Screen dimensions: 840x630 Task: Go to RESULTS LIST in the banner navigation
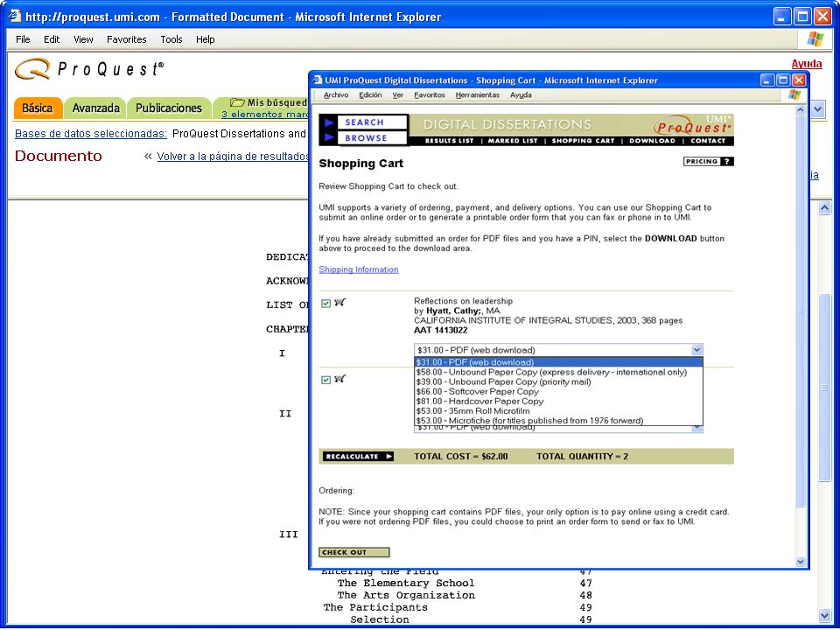pyautogui.click(x=450, y=141)
